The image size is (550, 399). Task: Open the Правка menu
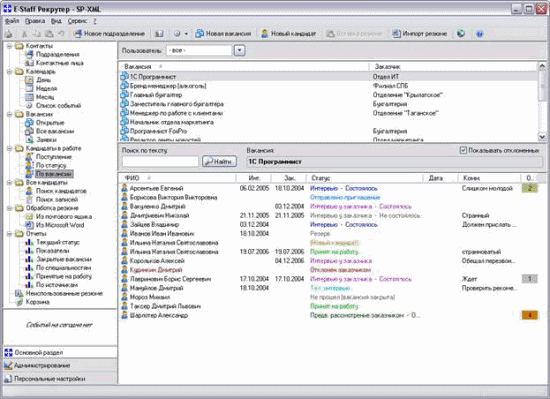point(35,21)
